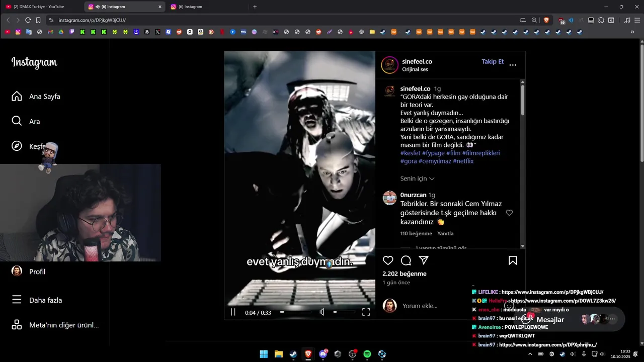Seek along the video progress bar
This screenshot has width=644, height=362.
click(x=295, y=312)
